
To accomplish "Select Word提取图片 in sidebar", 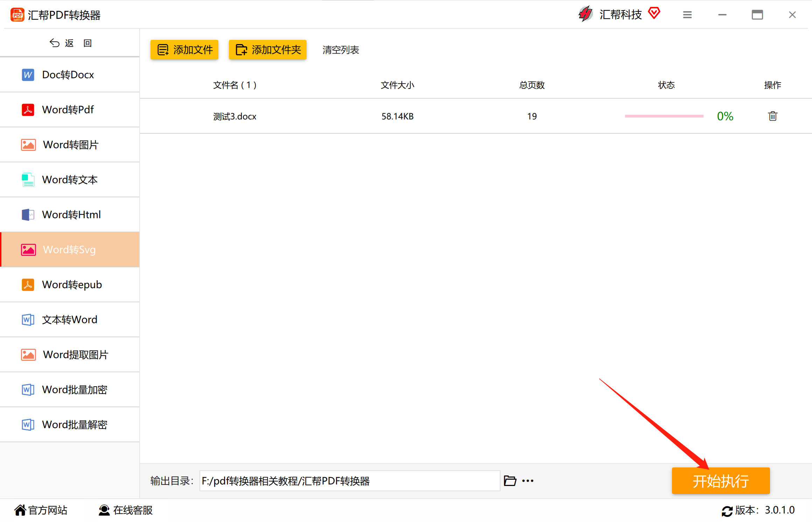I will point(70,354).
